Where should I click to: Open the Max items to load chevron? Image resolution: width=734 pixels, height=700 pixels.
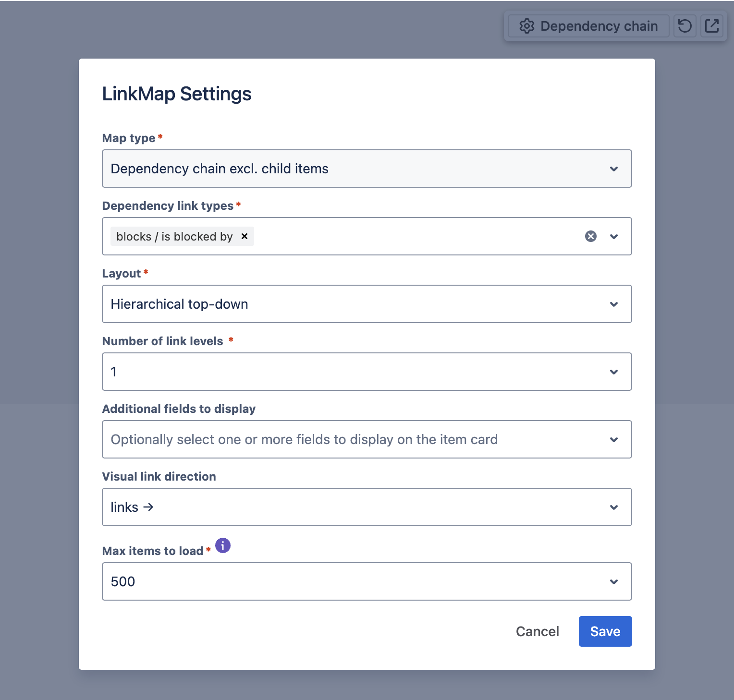click(x=614, y=582)
